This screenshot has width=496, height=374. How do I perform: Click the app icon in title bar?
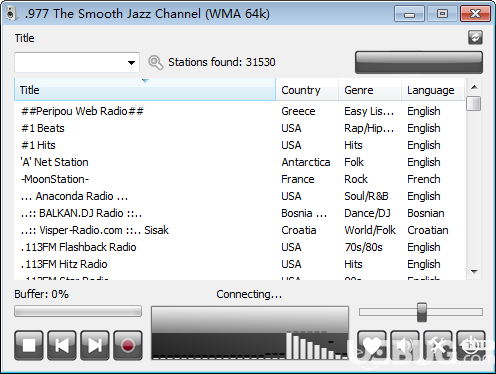[x=11, y=14]
